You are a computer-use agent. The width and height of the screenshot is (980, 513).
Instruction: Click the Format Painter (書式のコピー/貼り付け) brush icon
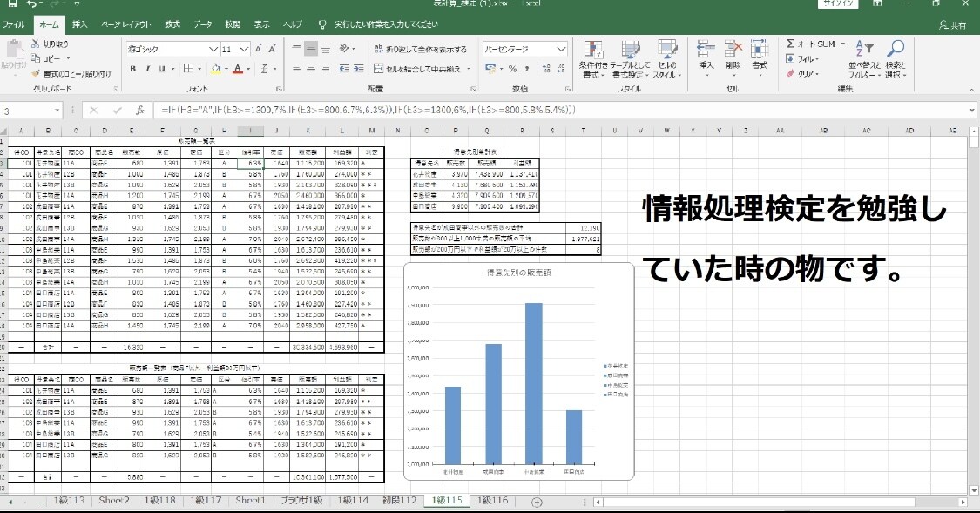coord(36,74)
